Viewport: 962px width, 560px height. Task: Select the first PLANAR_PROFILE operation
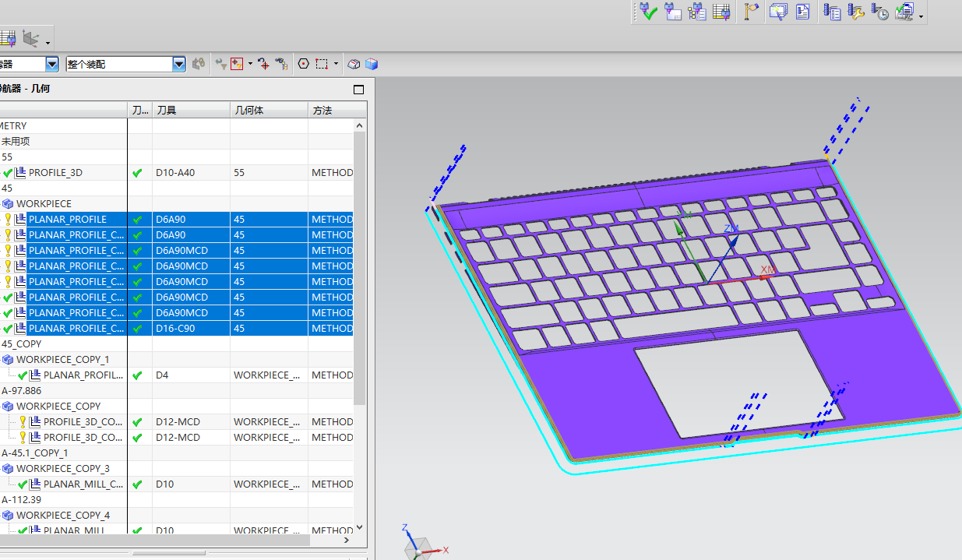point(177,219)
